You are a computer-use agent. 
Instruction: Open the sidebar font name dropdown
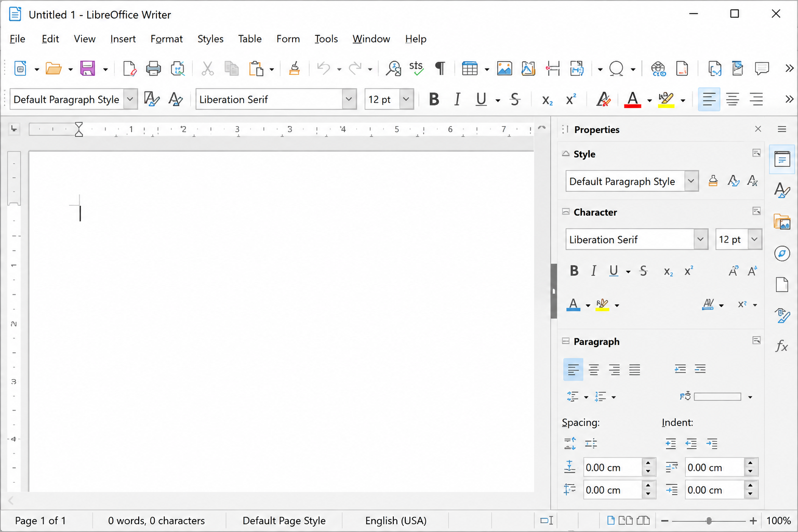pyautogui.click(x=700, y=240)
